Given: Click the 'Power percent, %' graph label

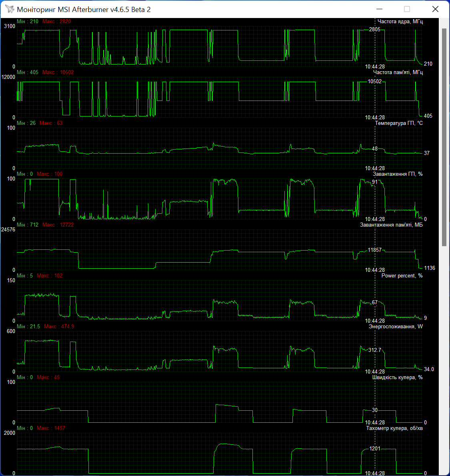Looking at the screenshot, I should click(x=402, y=276).
